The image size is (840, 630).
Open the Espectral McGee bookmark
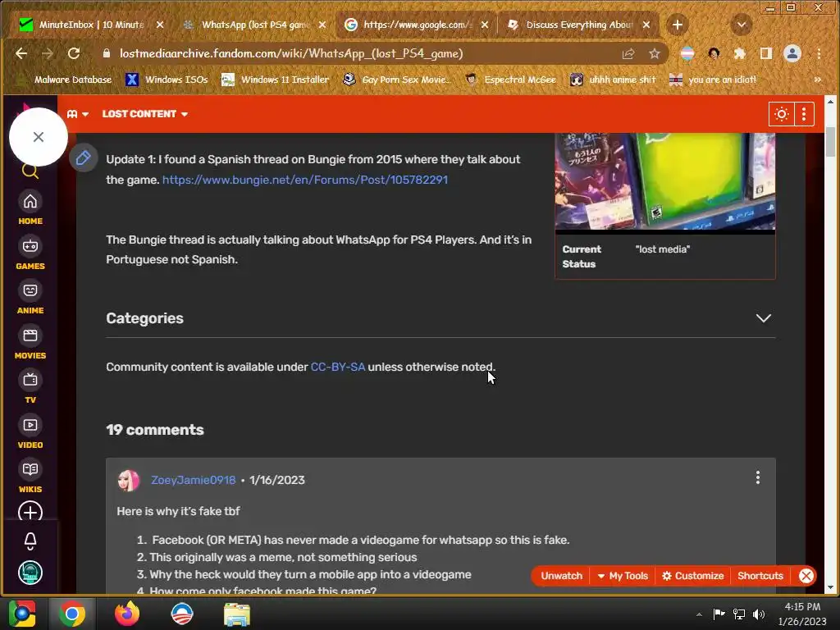pyautogui.click(x=510, y=80)
